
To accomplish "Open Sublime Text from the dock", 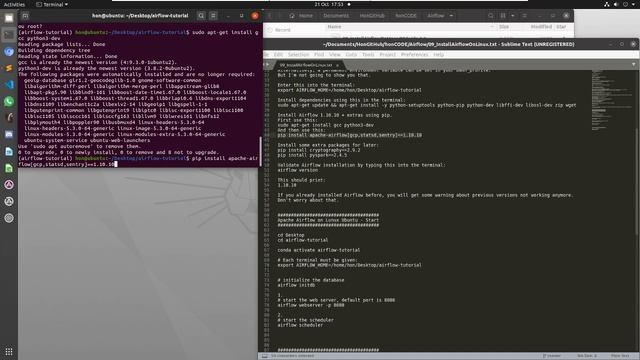I will (x=9, y=68).
